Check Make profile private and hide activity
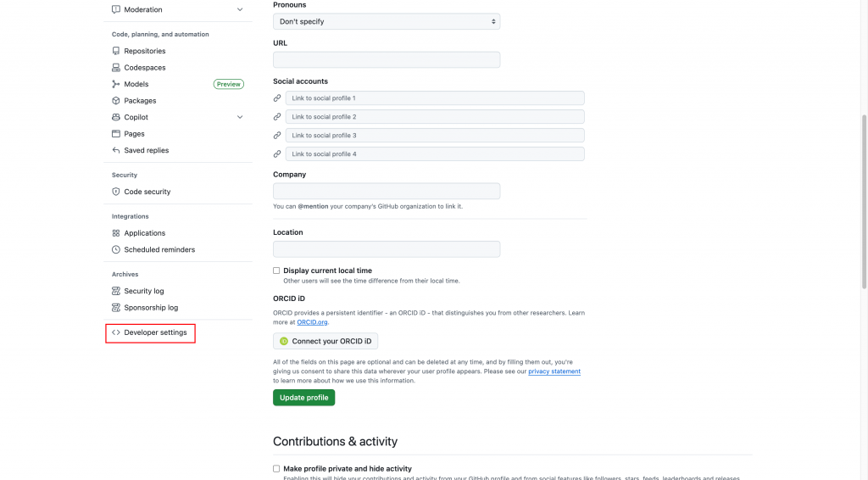868x480 pixels. tap(276, 468)
